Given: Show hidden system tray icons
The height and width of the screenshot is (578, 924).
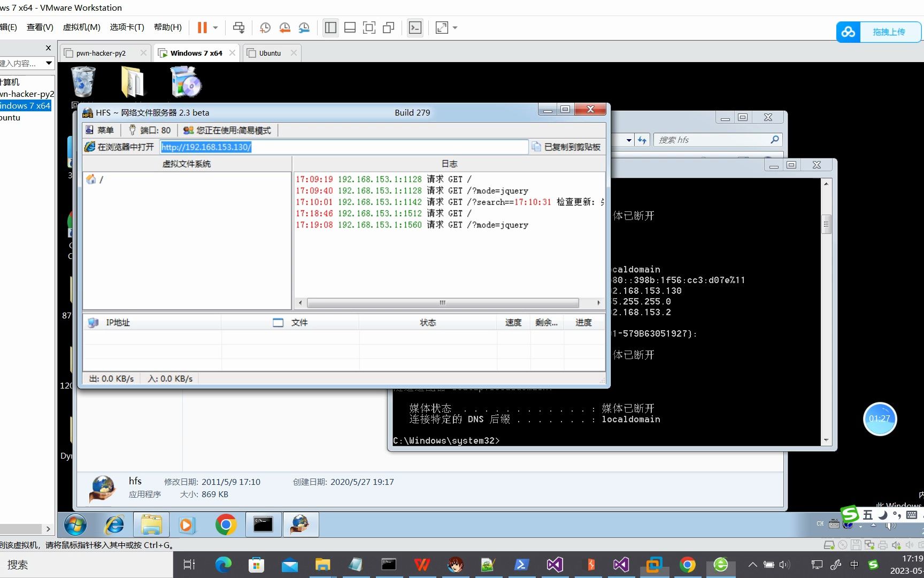Looking at the screenshot, I should pos(752,564).
